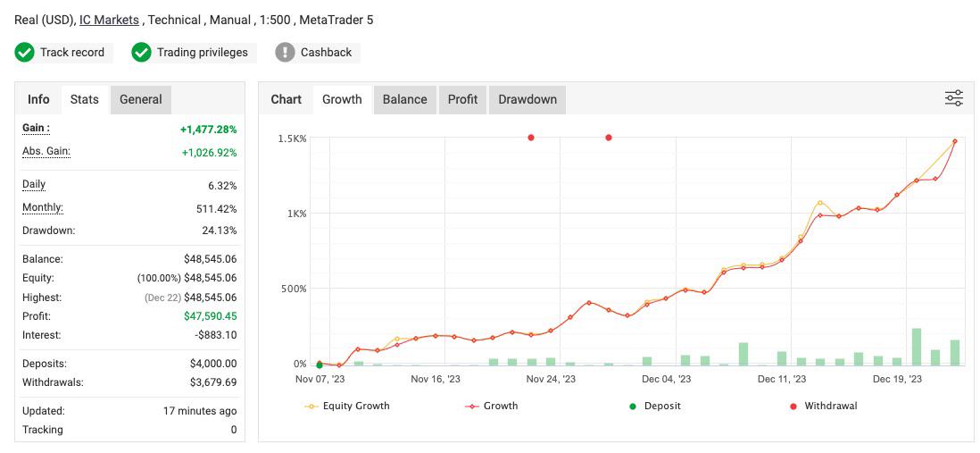Switch to the General tab

pyautogui.click(x=141, y=99)
